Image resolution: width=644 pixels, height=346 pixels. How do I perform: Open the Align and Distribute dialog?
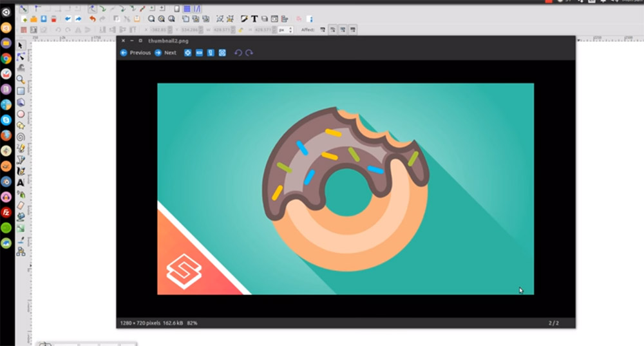click(284, 19)
